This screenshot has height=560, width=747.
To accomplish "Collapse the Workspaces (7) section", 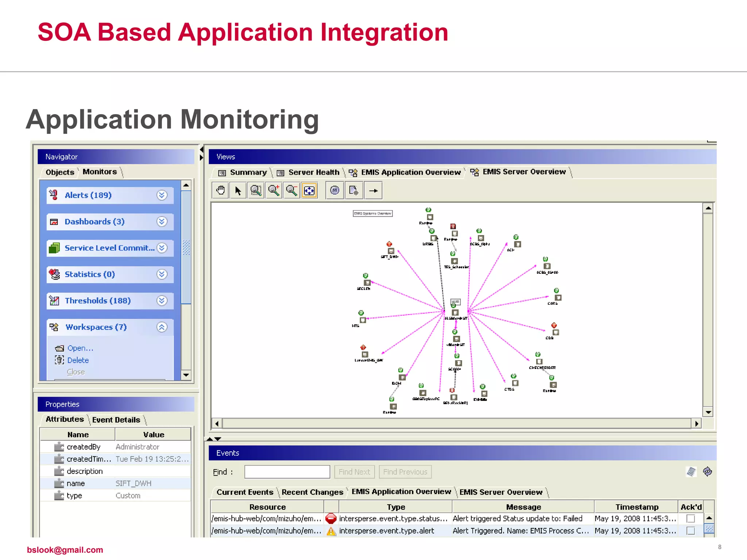I will pyautogui.click(x=162, y=327).
